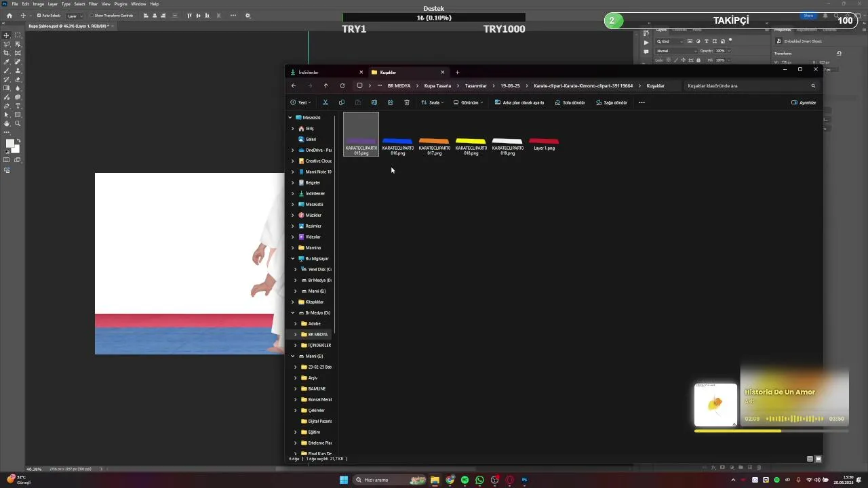Open the Photoshop Filter menu
This screenshot has height=488, width=868.
[93, 4]
